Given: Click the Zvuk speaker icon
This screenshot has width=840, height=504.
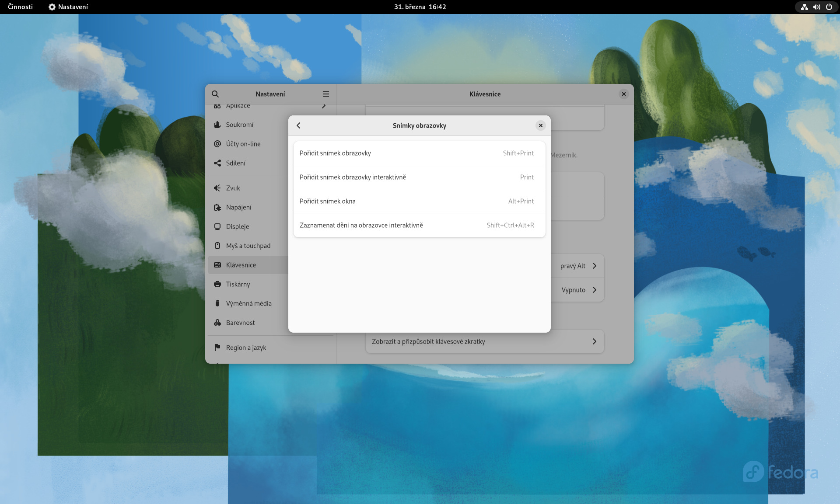Looking at the screenshot, I should pos(217,188).
